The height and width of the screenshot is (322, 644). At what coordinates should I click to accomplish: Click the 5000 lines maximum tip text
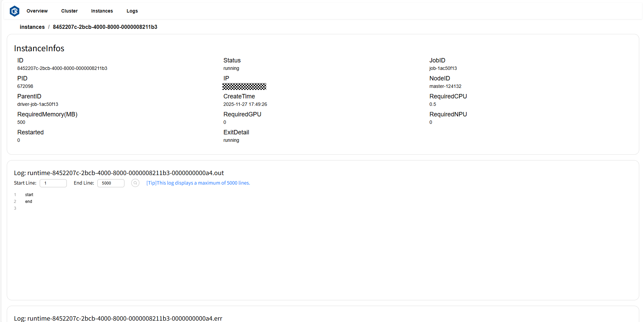[x=198, y=183]
